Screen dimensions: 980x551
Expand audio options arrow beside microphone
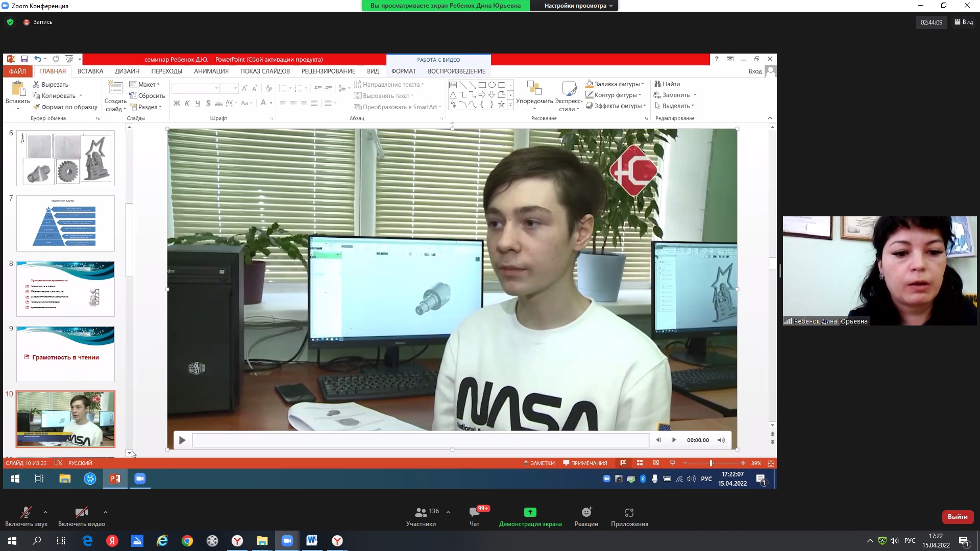45,512
